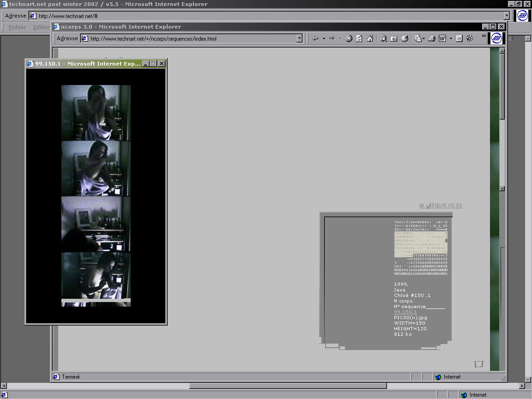Click the "WIDTH=150" text
The width and height of the screenshot is (532, 399).
coord(410,323)
